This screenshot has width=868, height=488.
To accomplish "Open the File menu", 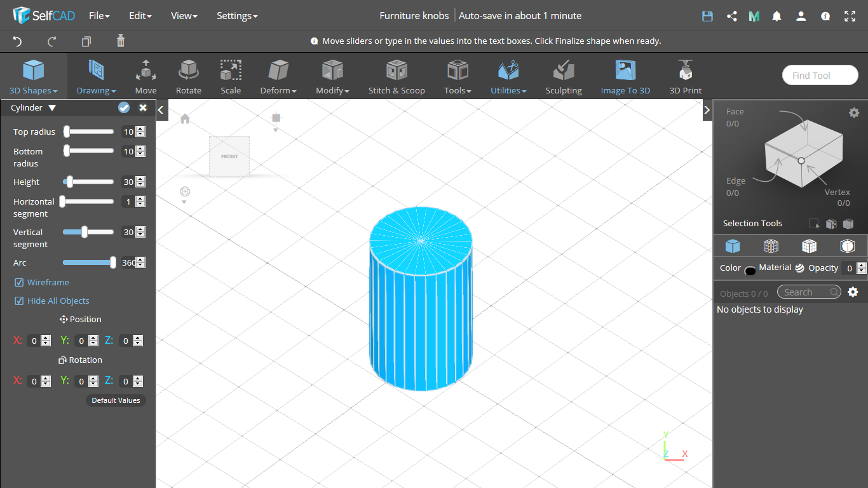I will pos(99,16).
